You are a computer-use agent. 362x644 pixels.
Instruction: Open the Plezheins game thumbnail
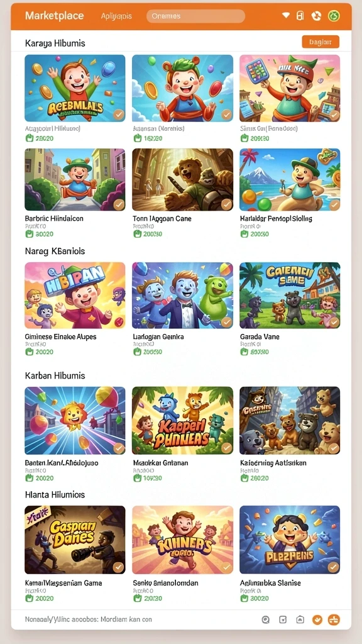[x=290, y=540]
